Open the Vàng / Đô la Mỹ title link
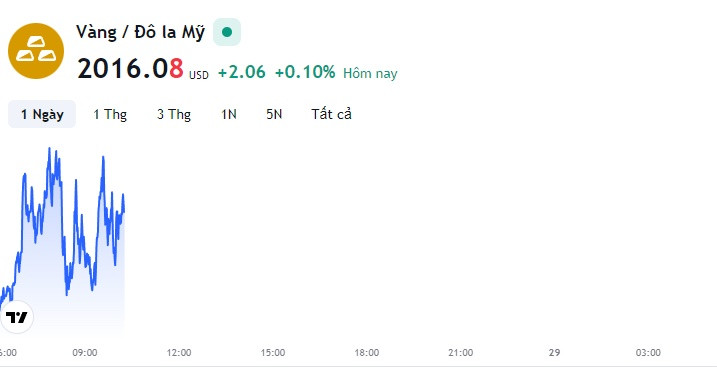This screenshot has width=717, height=371. [x=140, y=32]
